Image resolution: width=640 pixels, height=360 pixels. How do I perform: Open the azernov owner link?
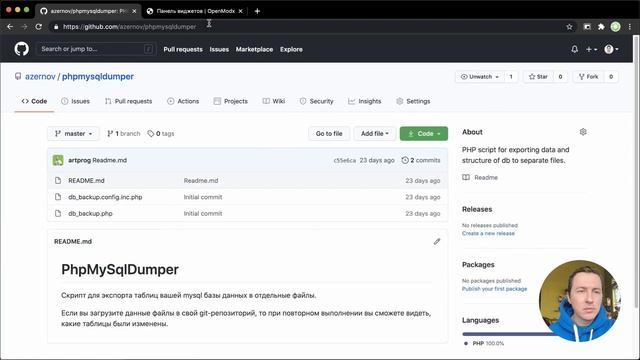(40, 76)
